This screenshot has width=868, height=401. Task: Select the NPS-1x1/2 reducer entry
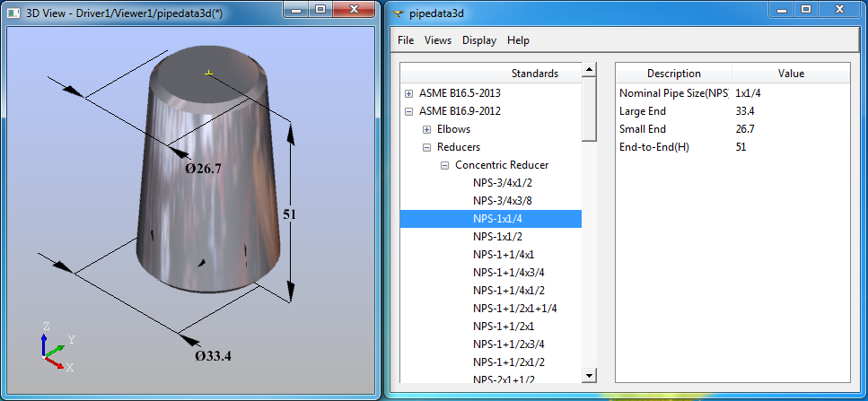point(496,237)
